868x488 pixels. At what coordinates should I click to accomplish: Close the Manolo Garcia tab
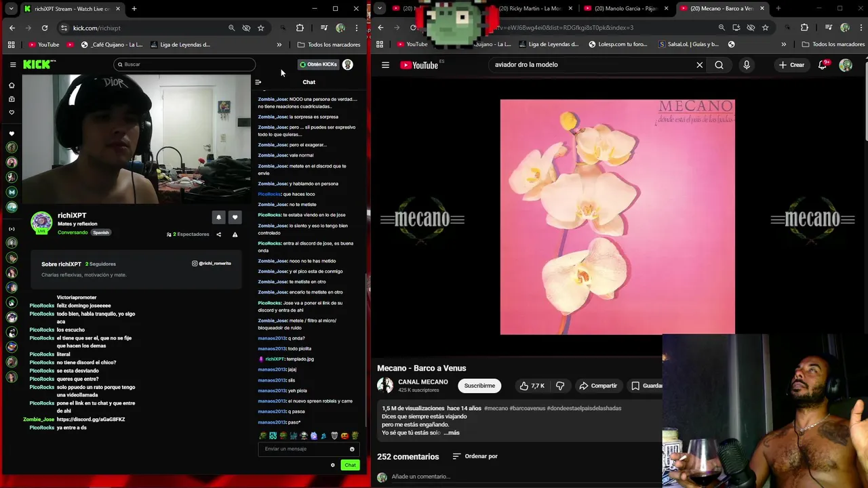[667, 9]
